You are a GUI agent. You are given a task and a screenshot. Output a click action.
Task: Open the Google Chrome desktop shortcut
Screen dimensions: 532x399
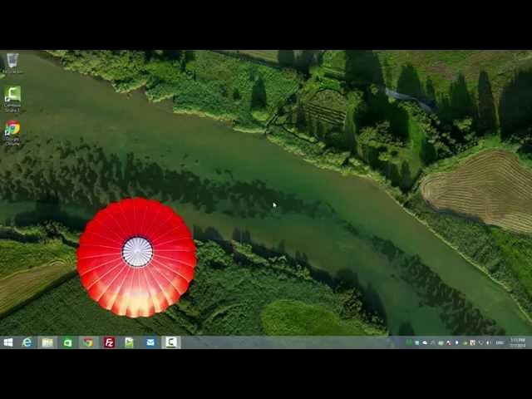click(12, 131)
